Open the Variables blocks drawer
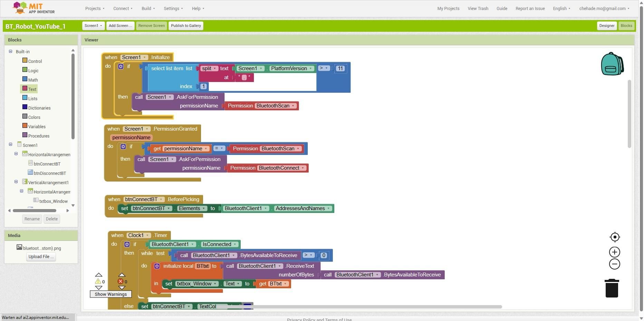This screenshot has height=321, width=644. (x=37, y=126)
